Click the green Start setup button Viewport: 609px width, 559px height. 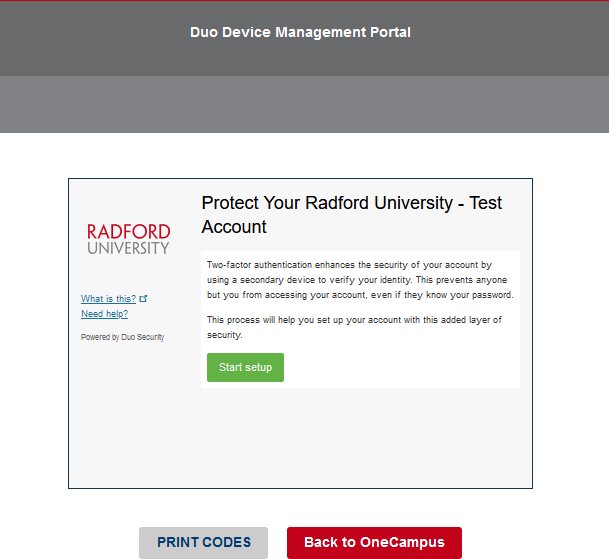click(x=245, y=367)
